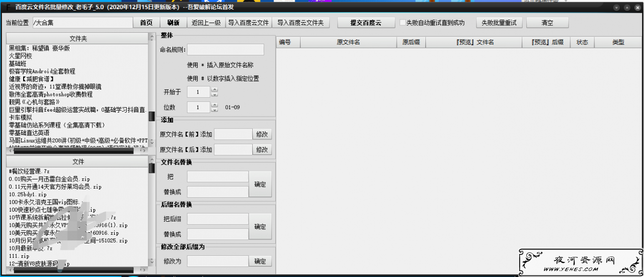644x277 pixels.
Task: Decrease the 位数 value with down arrow
Action: [x=215, y=110]
